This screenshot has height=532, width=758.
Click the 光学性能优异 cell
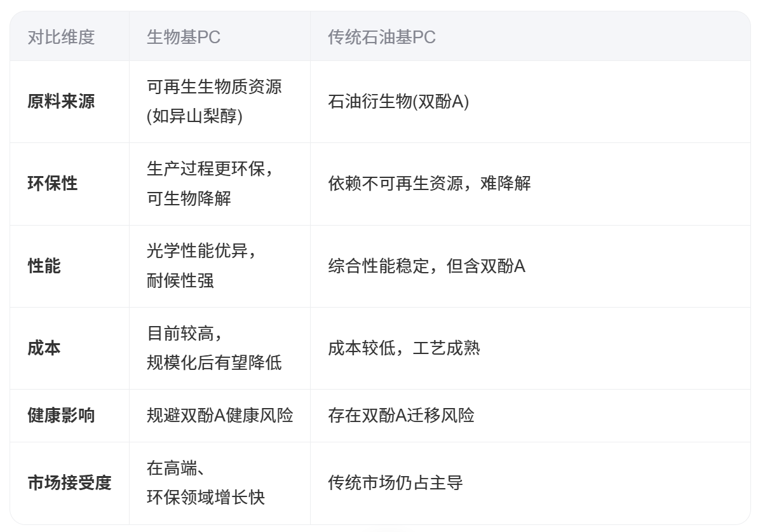[x=202, y=266]
